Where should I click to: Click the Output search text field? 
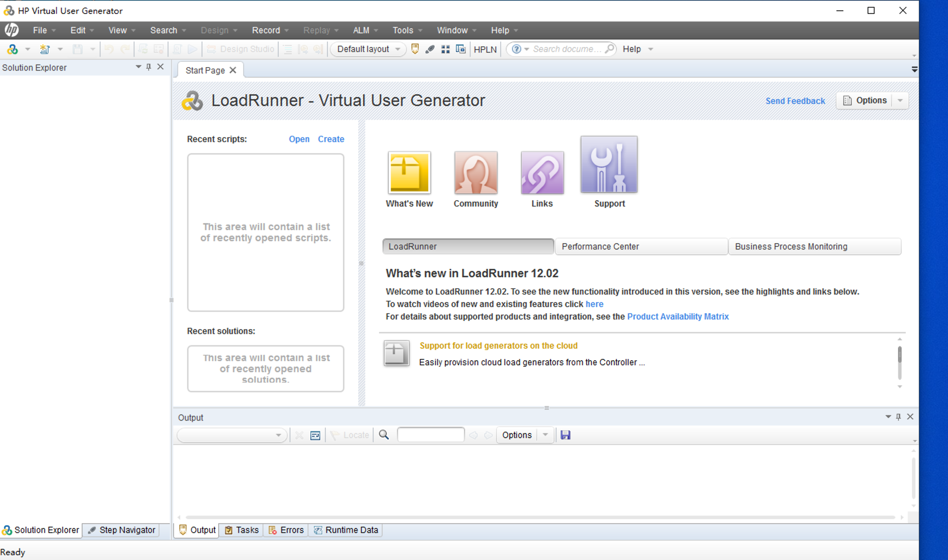[x=431, y=435]
